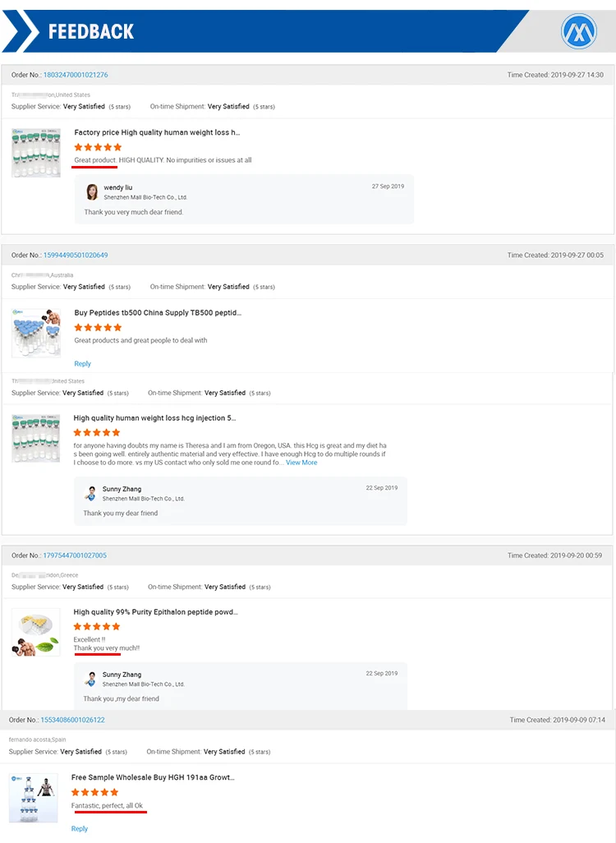Open order number 17975447001027005
The width and height of the screenshot is (616, 843).
[75, 555]
